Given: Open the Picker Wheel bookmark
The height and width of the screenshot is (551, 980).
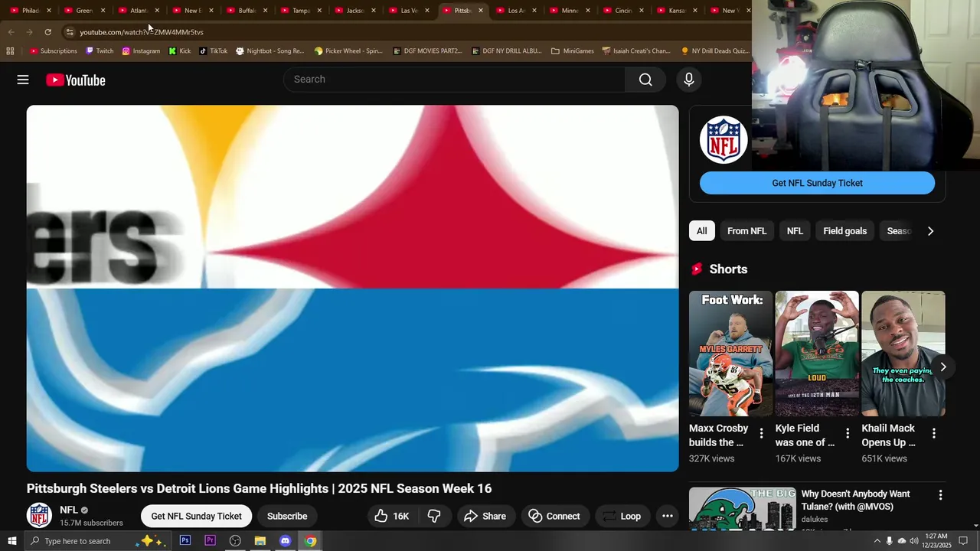Looking at the screenshot, I should (348, 51).
